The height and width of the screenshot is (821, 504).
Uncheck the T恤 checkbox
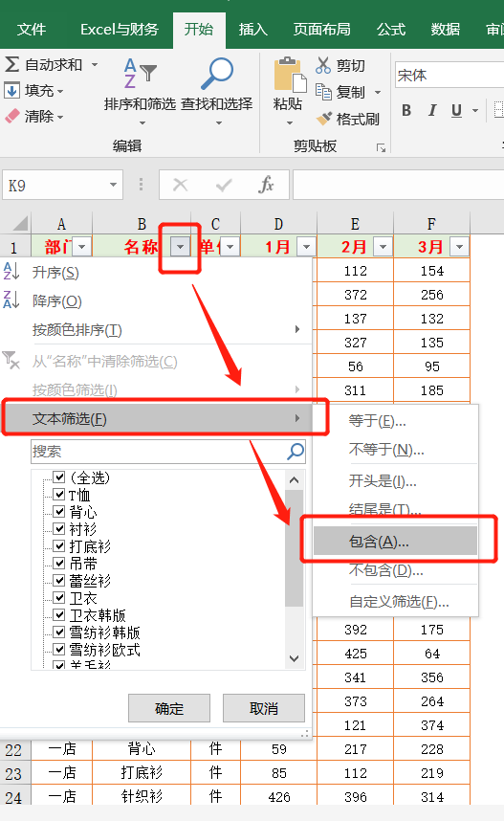(59, 495)
